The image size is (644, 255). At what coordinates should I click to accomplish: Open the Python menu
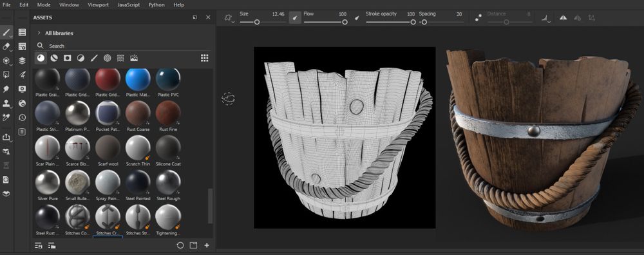click(156, 5)
